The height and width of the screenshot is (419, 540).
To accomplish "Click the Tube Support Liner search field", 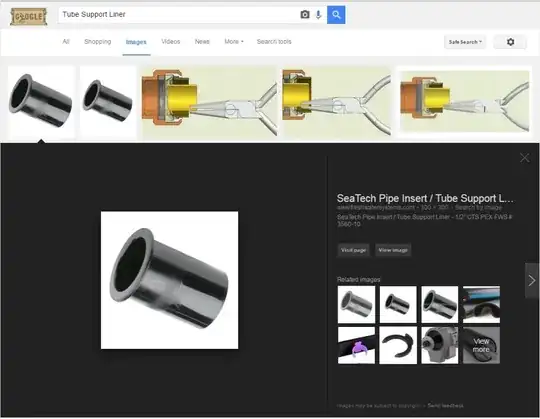I will pyautogui.click(x=179, y=14).
